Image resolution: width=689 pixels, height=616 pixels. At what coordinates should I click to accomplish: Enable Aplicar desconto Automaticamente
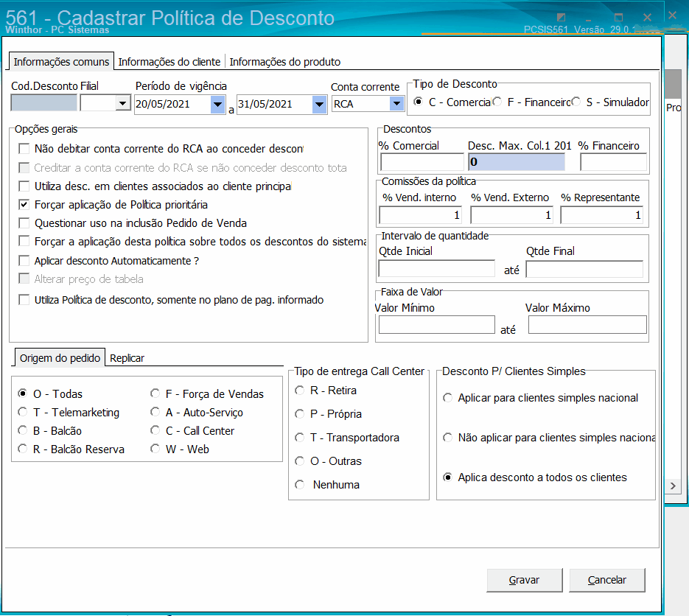[24, 261]
